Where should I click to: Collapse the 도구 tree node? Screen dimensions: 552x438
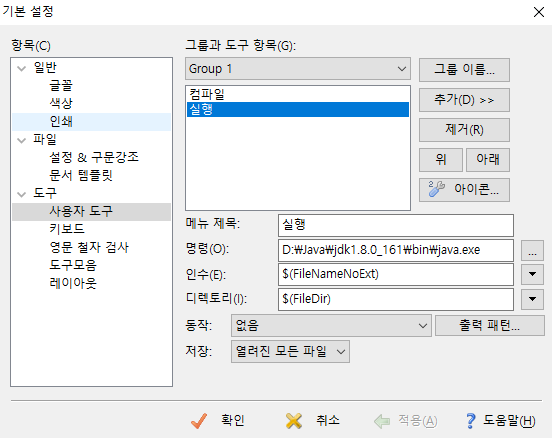[x=22, y=194]
